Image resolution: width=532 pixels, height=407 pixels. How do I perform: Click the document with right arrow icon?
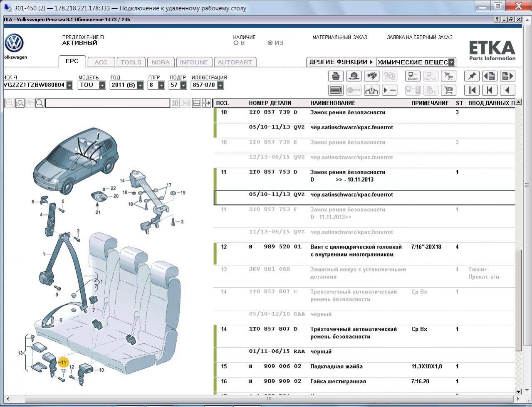point(507,76)
